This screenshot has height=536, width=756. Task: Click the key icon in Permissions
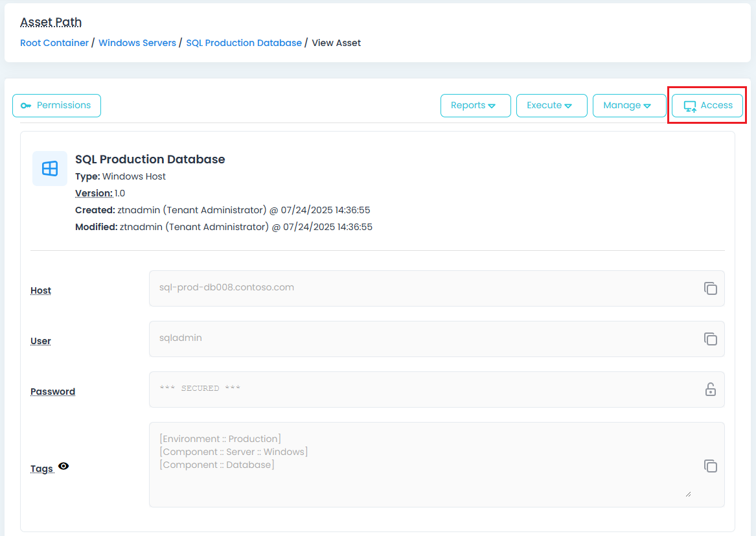26,106
